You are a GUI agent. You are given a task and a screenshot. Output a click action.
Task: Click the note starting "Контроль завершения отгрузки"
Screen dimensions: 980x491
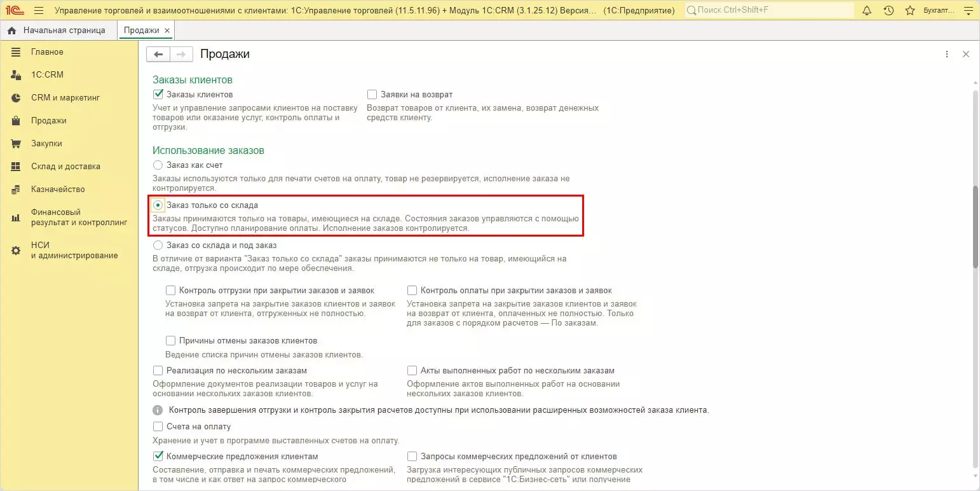pyautogui.click(x=439, y=410)
